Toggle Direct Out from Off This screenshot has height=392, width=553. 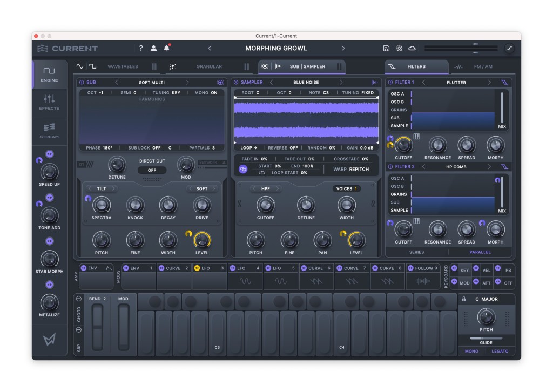pyautogui.click(x=152, y=170)
